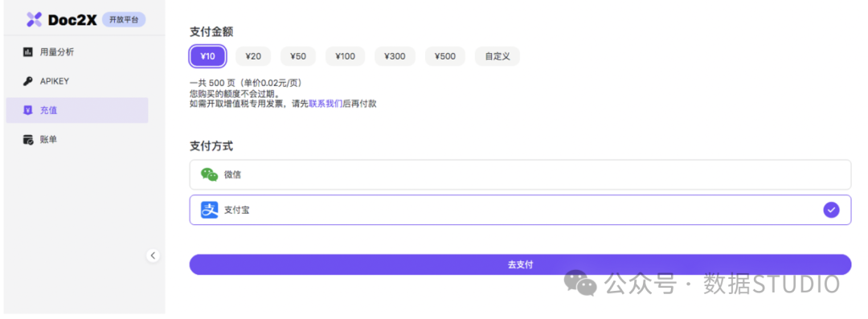Screen dimensions: 868x319
Task: Select the ¥500 payment amount
Action: point(445,56)
